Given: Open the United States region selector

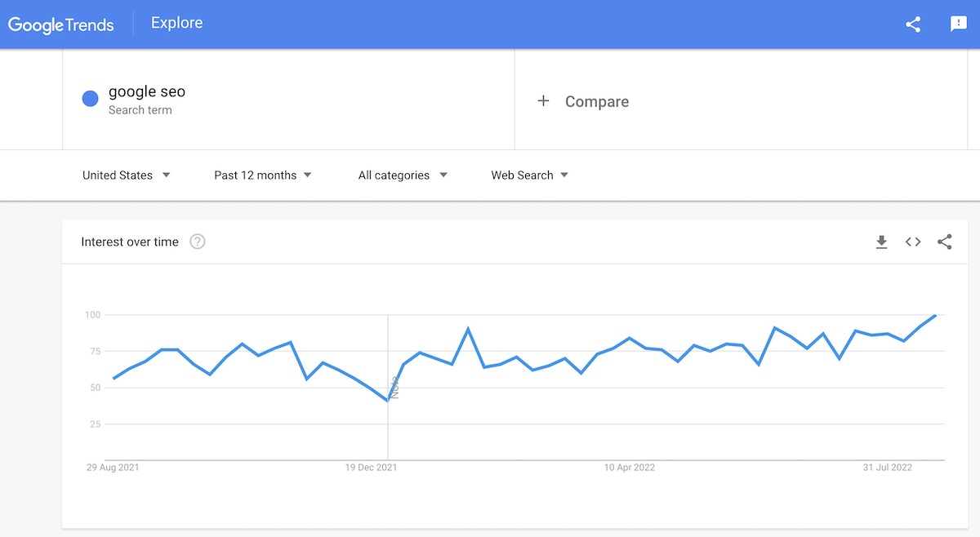Looking at the screenshot, I should 125,175.
